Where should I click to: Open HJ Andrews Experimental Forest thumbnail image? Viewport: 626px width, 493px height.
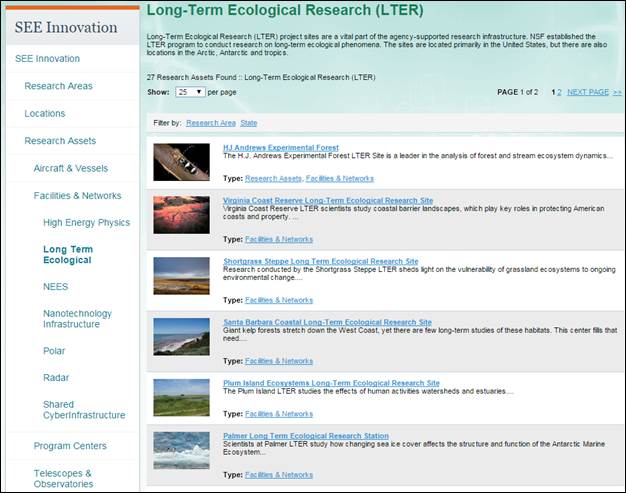[181, 163]
